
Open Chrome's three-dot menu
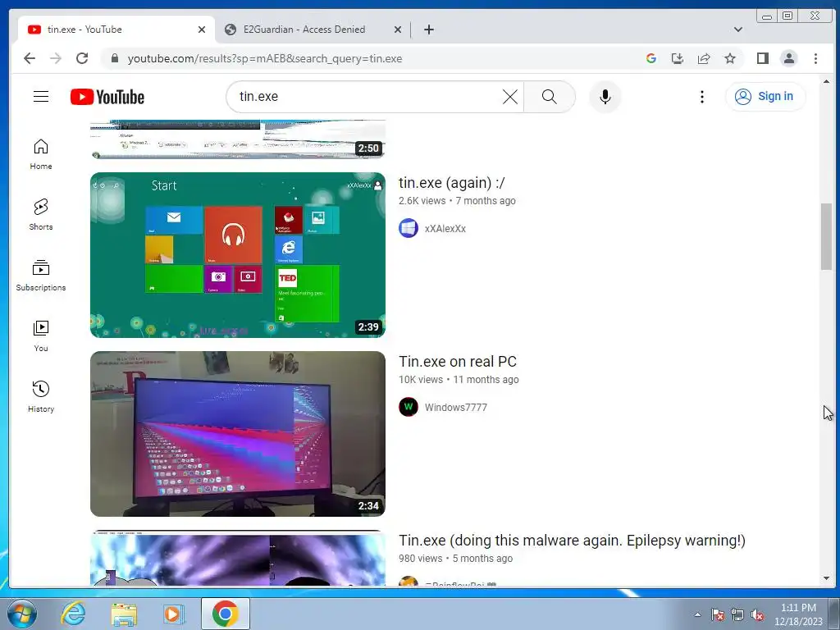pyautogui.click(x=815, y=58)
